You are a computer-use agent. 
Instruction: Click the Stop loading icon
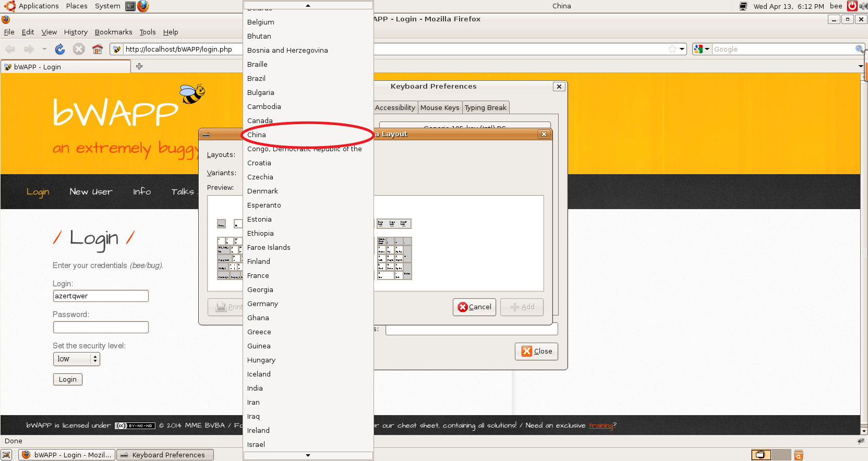[79, 49]
